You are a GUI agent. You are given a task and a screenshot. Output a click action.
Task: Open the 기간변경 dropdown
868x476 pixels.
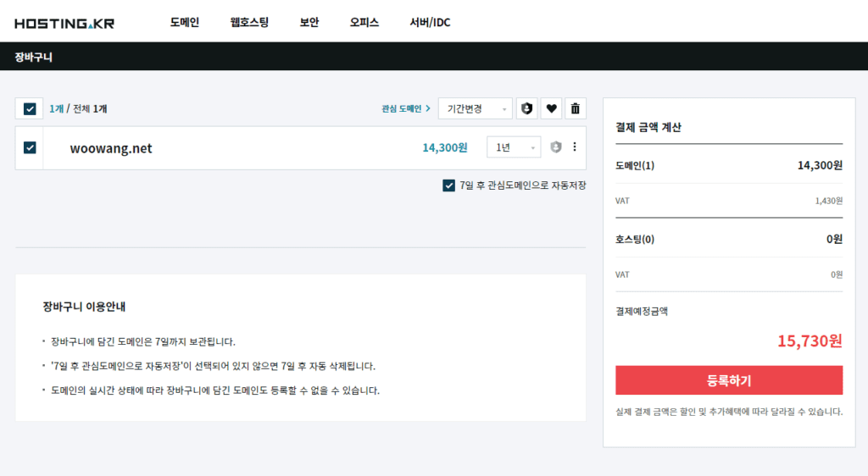(x=475, y=108)
